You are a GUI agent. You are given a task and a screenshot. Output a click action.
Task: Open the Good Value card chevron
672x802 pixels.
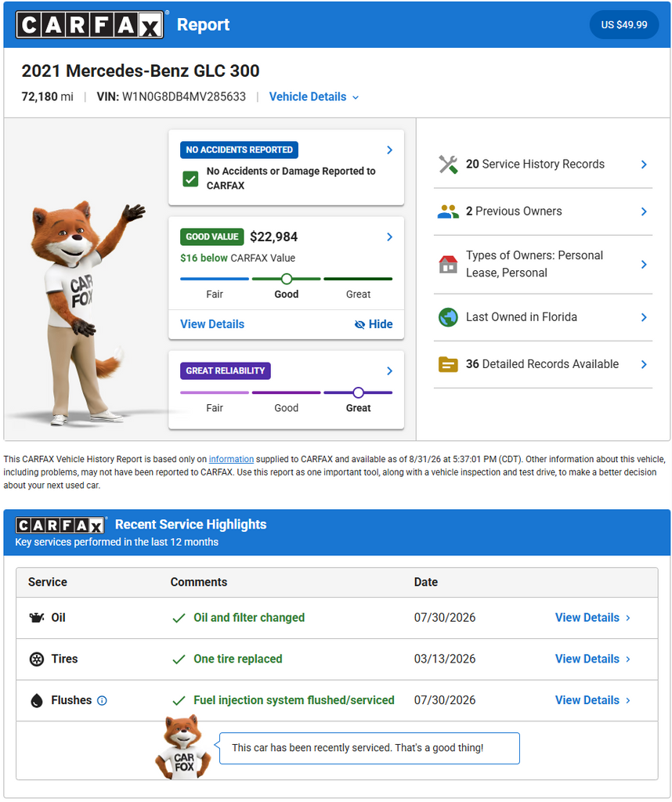(390, 237)
